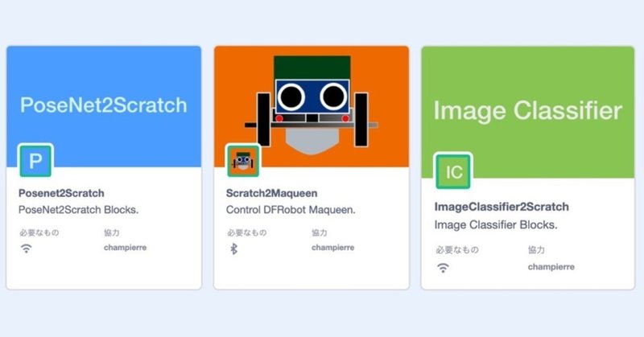Open the ImageClassifier2Scratch extension title
The width and height of the screenshot is (644, 337).
pos(502,207)
